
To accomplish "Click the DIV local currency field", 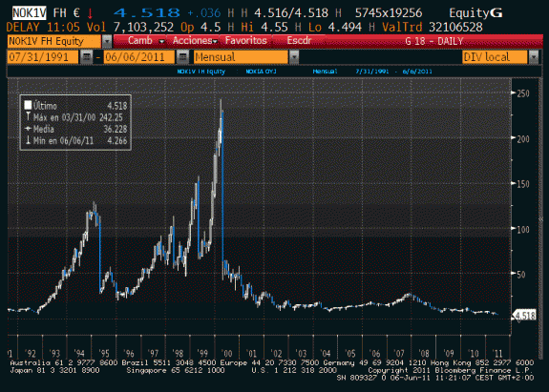I will pyautogui.click(x=495, y=57).
